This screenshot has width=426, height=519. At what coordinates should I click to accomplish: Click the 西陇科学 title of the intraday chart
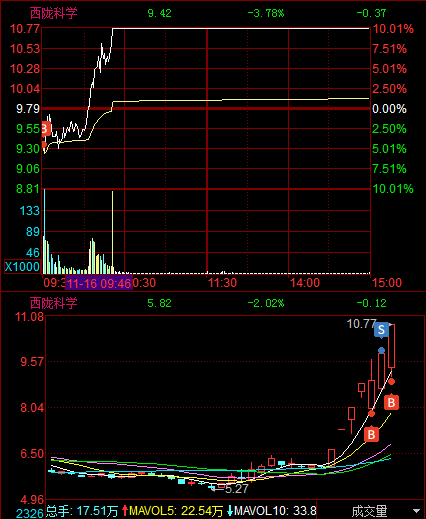click(54, 13)
